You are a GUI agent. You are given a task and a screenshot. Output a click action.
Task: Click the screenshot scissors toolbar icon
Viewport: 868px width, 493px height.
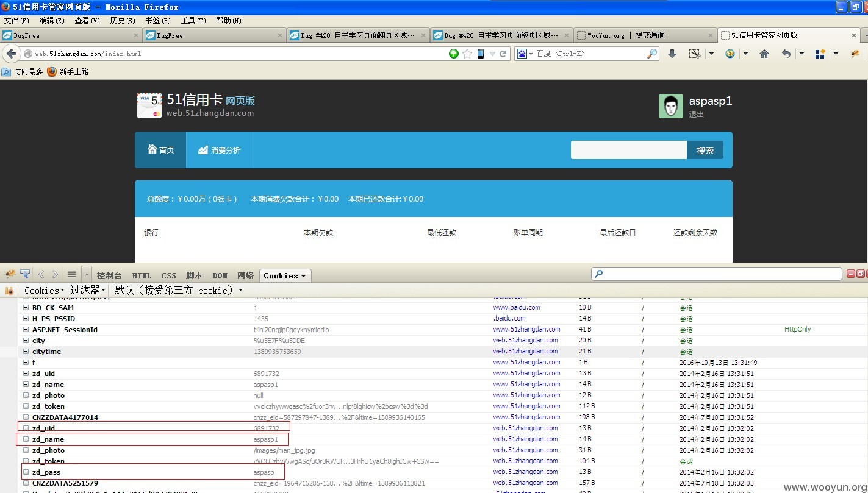coord(694,54)
